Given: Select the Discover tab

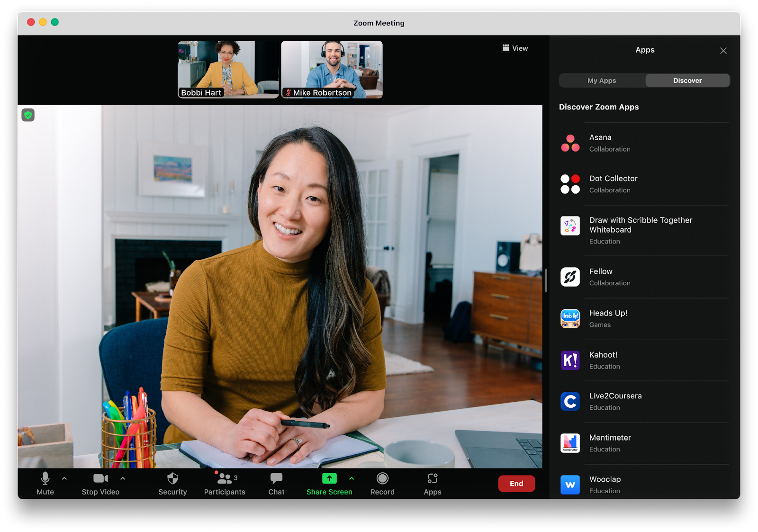Looking at the screenshot, I should click(687, 81).
